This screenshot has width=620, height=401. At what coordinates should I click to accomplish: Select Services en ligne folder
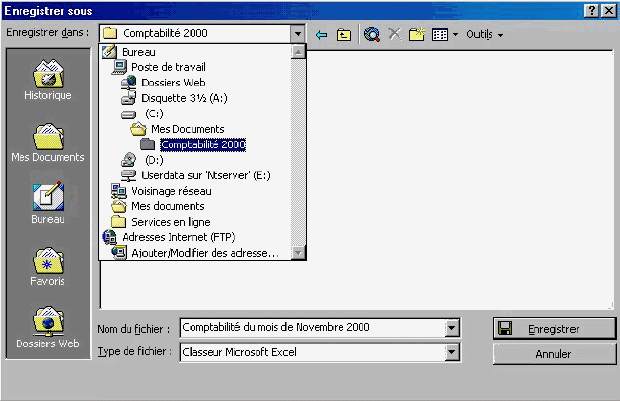point(161,222)
